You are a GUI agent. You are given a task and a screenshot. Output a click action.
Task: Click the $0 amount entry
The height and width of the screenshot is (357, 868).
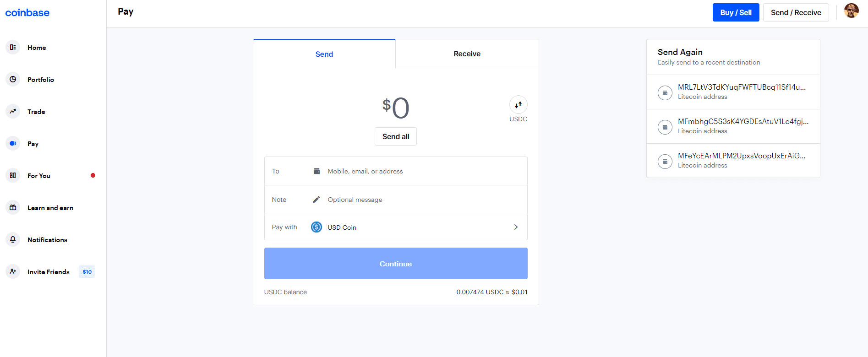(396, 108)
